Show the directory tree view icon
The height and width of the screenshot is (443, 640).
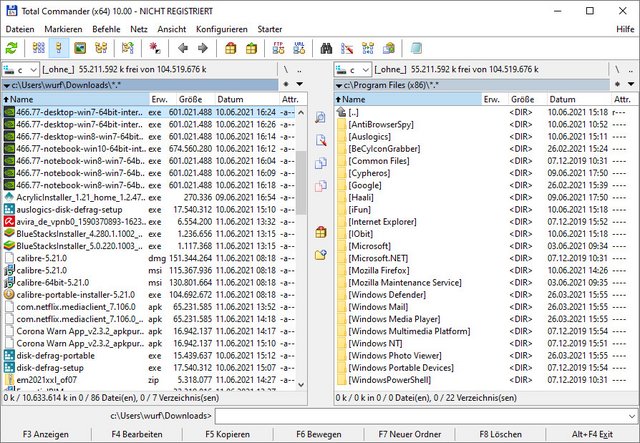(x=101, y=49)
